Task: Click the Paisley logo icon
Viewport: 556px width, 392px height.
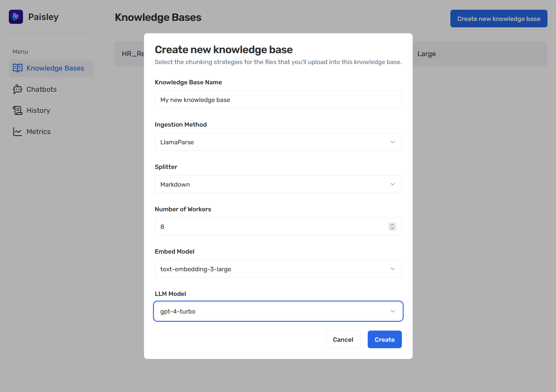Action: pos(16,17)
